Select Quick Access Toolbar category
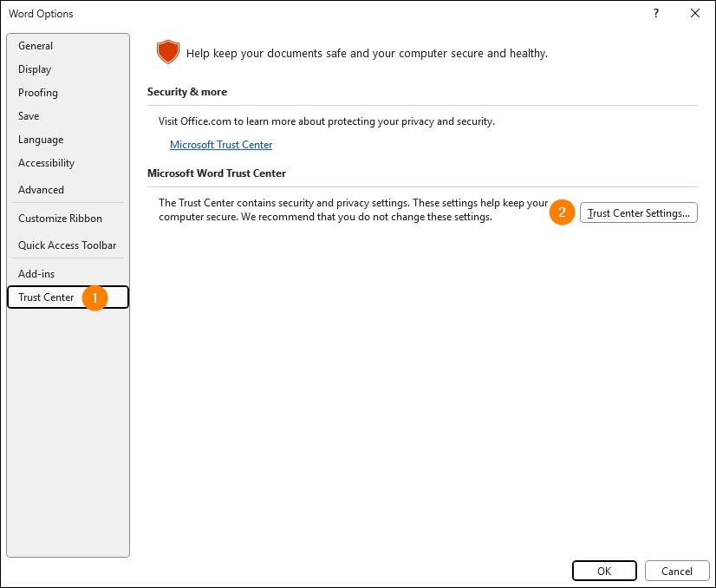 point(68,245)
